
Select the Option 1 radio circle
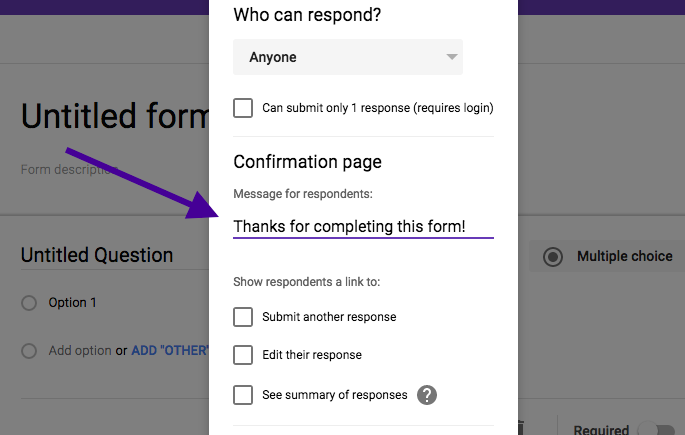(x=29, y=303)
